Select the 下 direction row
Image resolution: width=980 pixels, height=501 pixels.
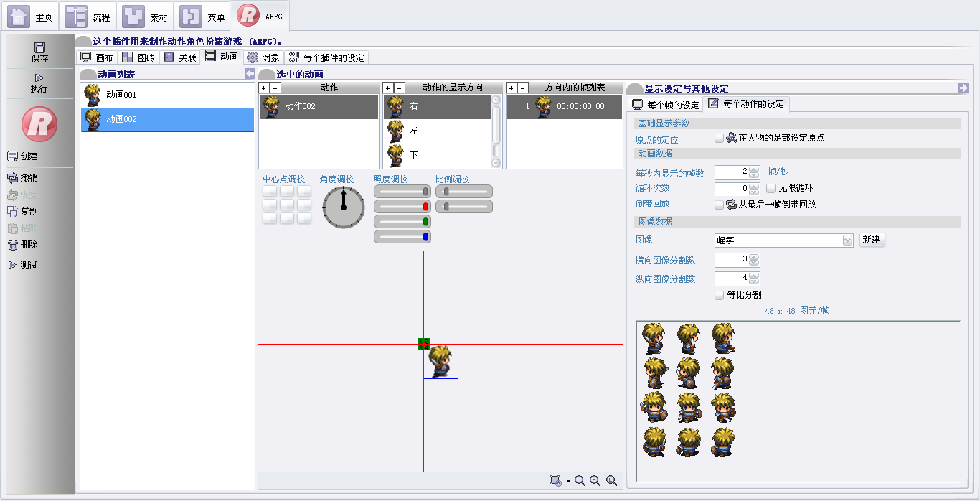pos(437,155)
